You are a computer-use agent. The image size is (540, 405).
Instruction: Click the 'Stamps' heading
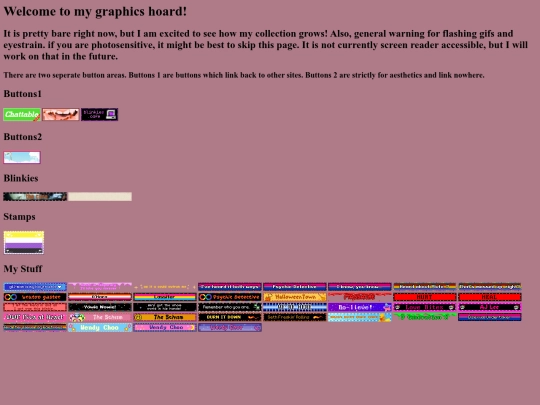[x=19, y=217]
